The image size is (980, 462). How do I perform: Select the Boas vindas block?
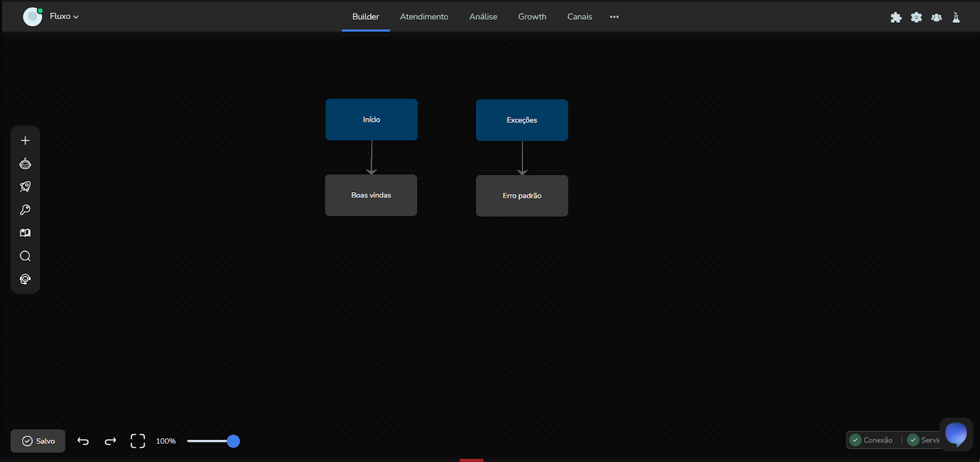click(371, 195)
